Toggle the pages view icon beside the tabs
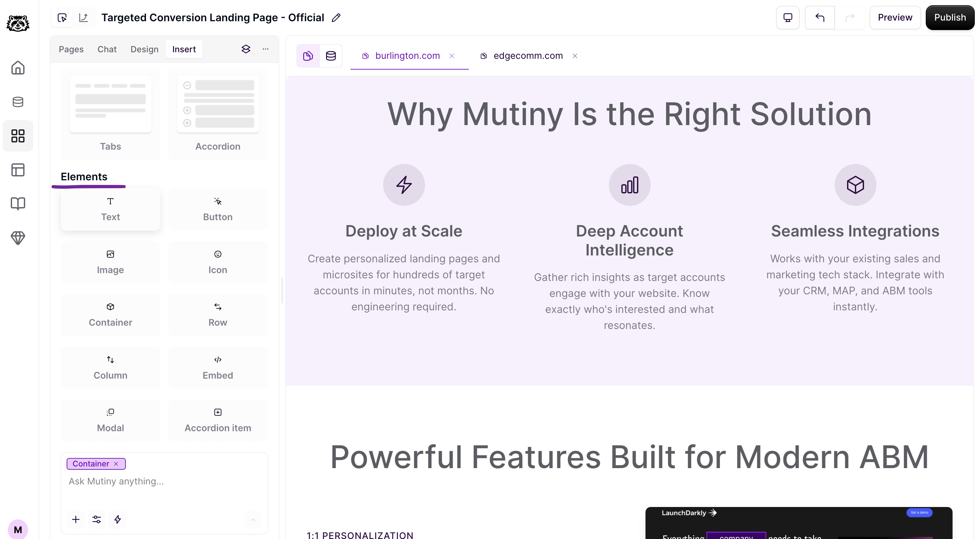The width and height of the screenshot is (980, 539). 308,56
